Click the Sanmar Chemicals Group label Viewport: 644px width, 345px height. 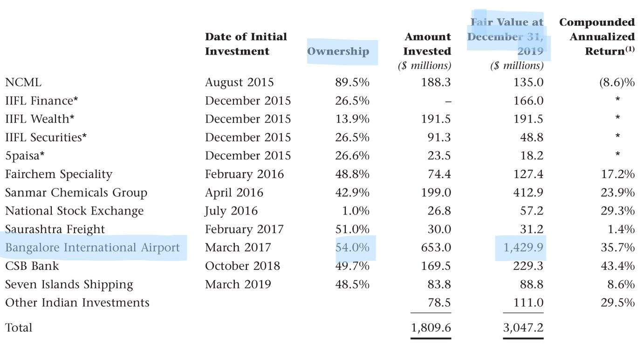pos(76,193)
